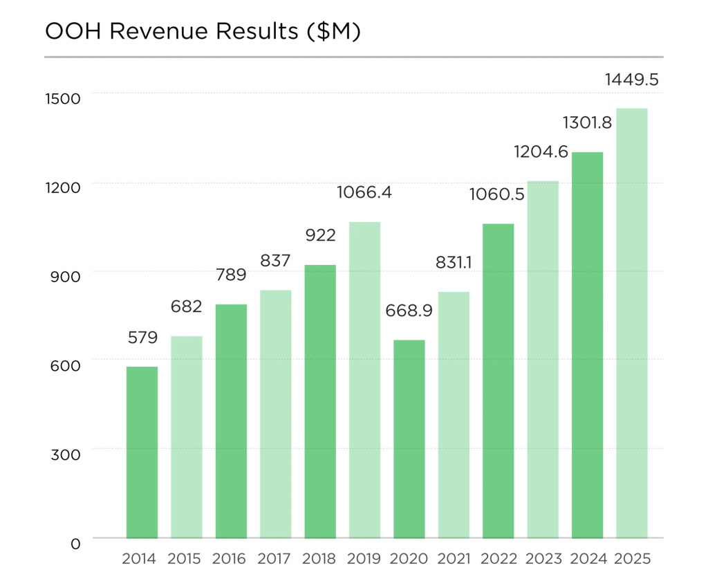Select the tallest pale bar for 2019
The image size is (708, 588).
tap(364, 380)
